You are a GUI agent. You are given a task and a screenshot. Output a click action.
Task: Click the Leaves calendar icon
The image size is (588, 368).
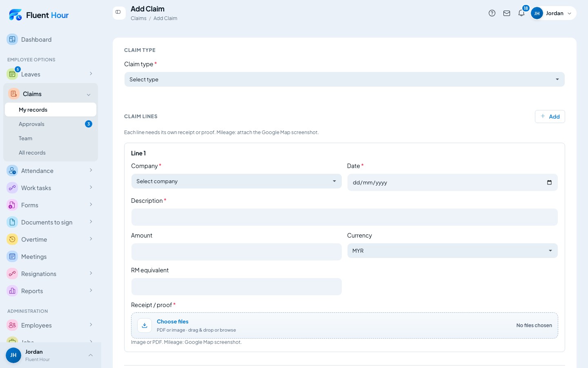(x=12, y=74)
